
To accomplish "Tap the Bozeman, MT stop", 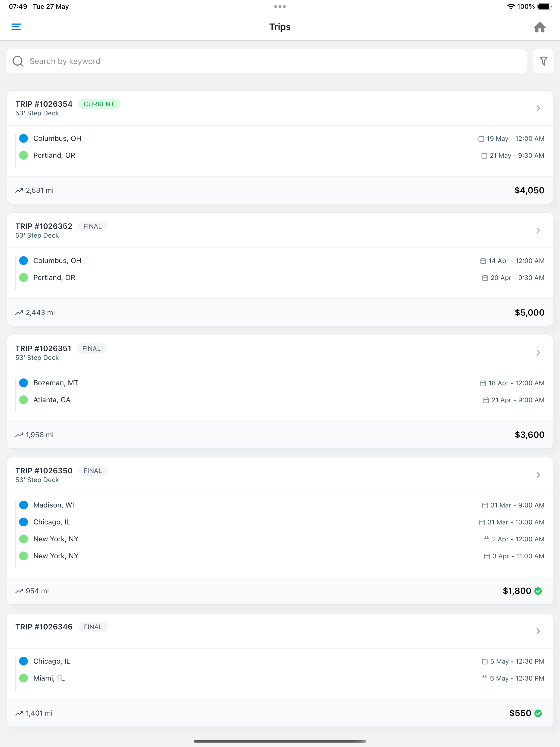I will tap(56, 383).
